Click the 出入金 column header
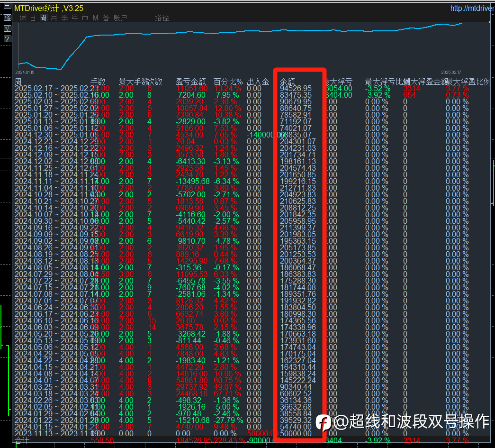The image size is (495, 448). tap(258, 82)
